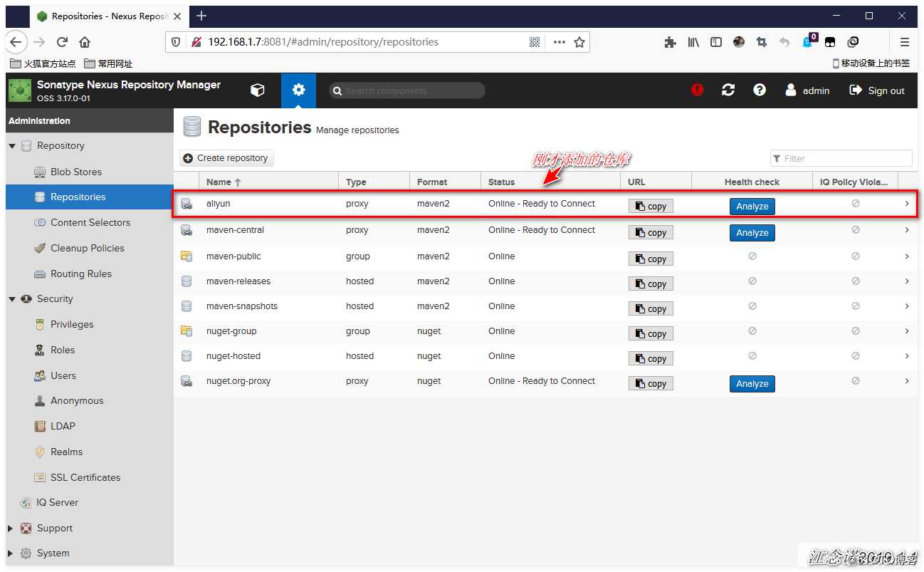The width and height of the screenshot is (924, 572).
Task: Open SSL Certificates
Action: pyautogui.click(x=85, y=477)
